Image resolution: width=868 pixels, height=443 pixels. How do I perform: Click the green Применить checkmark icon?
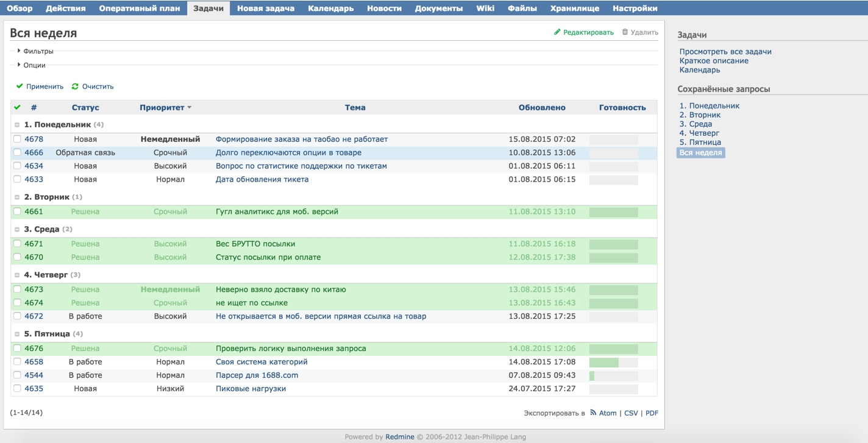(20, 86)
